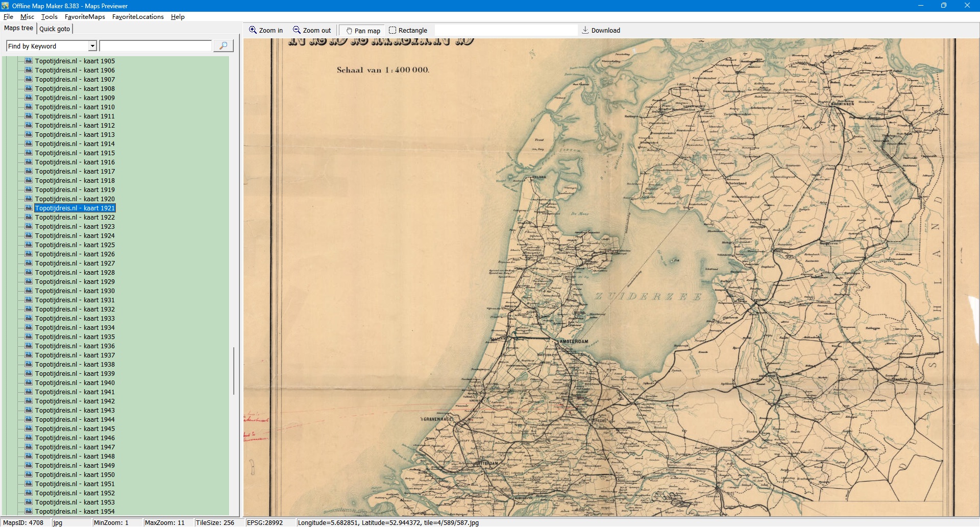
Task: Click the Download arrow icon
Action: [x=585, y=30]
